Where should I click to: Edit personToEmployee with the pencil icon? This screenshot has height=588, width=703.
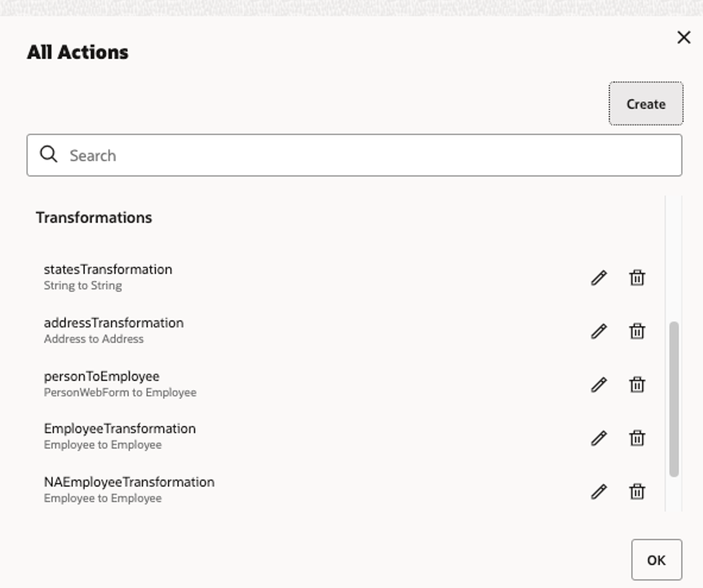(x=598, y=385)
